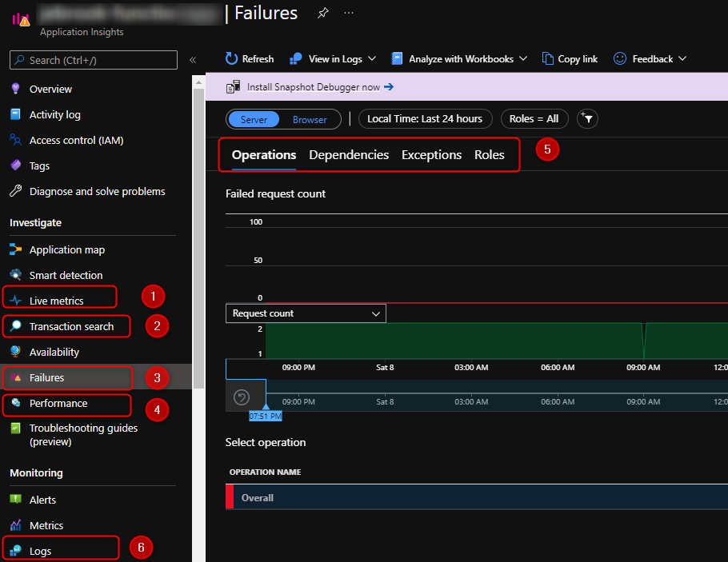Screen dimensions: 728x562
Task: Switch the toggle to Browser
Action: 310,120
